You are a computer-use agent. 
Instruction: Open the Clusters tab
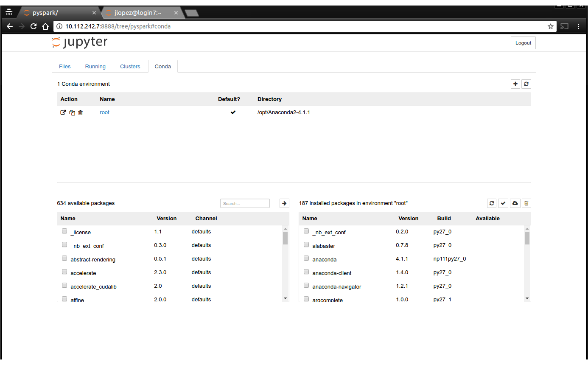tap(130, 67)
